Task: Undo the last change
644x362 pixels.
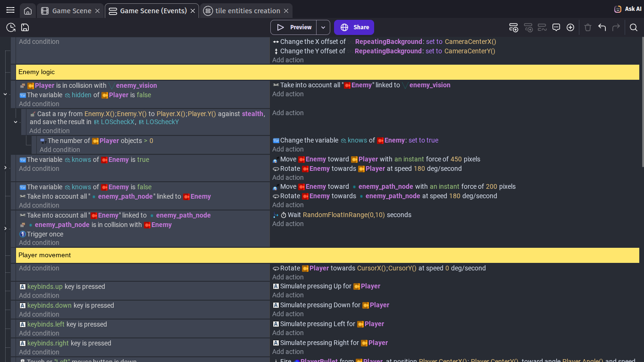Action: (x=602, y=27)
